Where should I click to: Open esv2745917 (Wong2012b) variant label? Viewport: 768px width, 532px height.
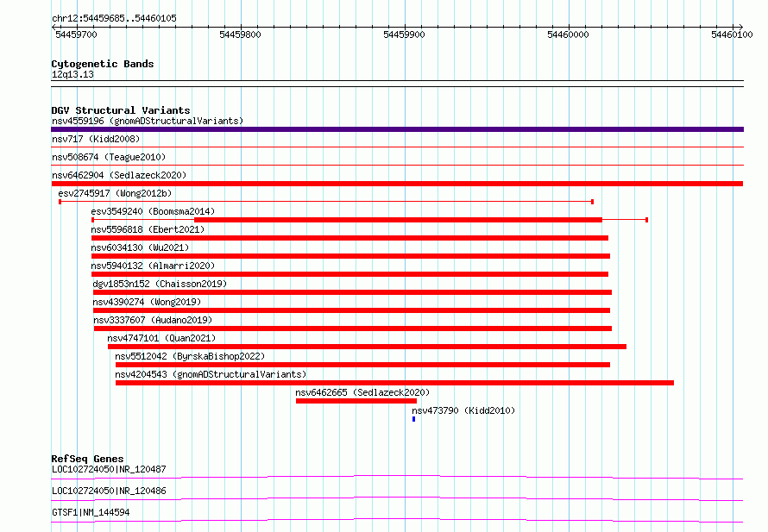point(115,193)
